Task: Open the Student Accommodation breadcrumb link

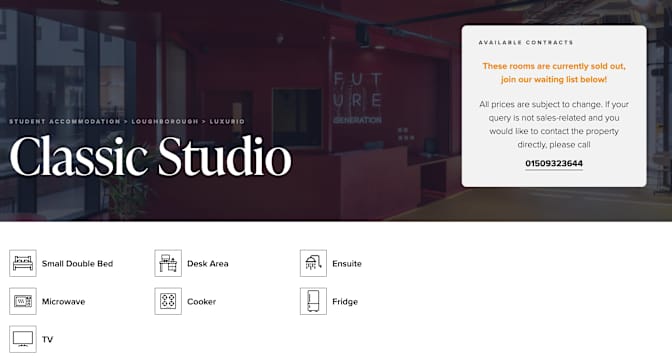Action: [x=65, y=121]
